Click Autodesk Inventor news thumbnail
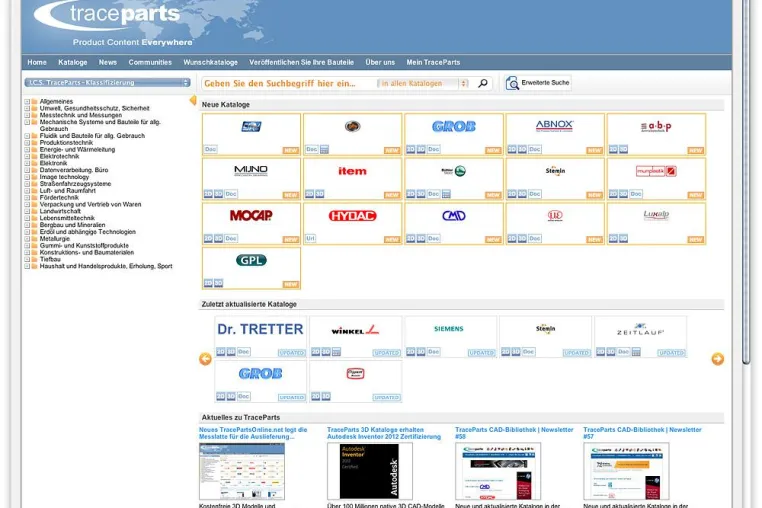Screen dimensions: 762x508 click(370, 471)
